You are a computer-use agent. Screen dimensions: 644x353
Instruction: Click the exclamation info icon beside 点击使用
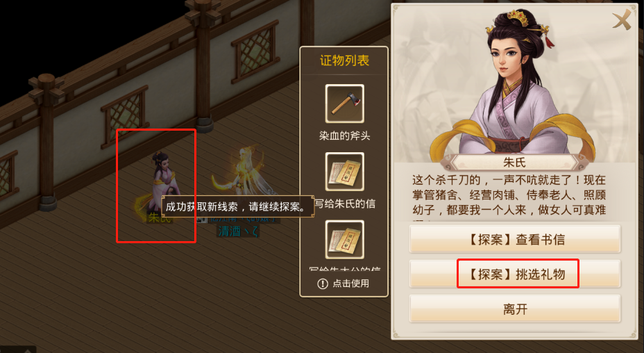tap(323, 284)
